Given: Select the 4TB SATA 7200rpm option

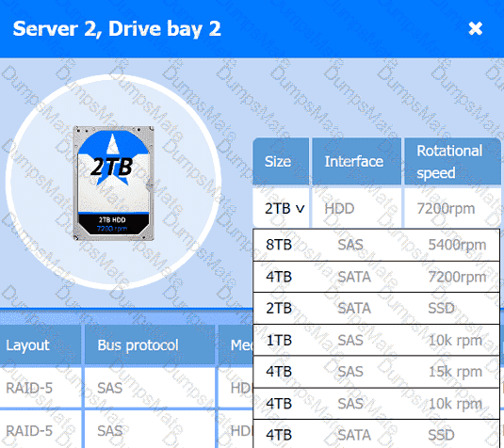Looking at the screenshot, I should 376,277.
